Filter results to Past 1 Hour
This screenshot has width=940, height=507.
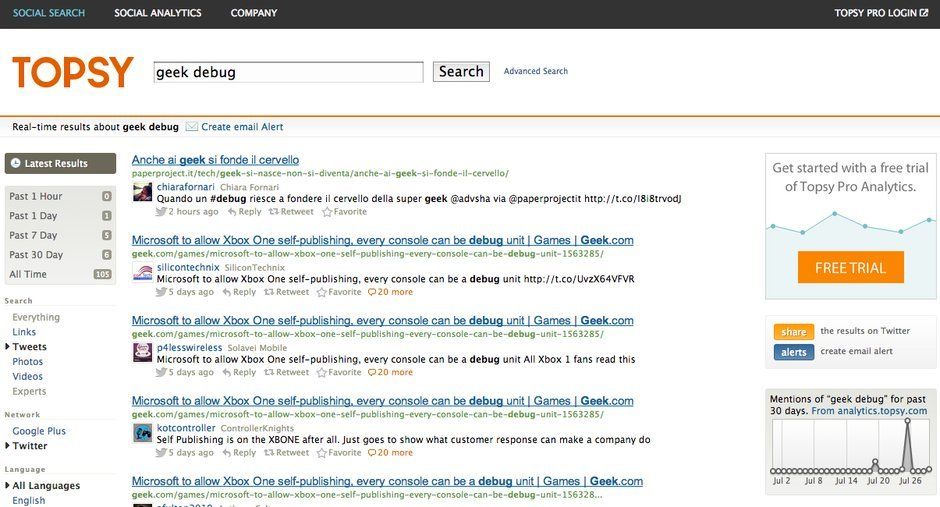point(60,196)
